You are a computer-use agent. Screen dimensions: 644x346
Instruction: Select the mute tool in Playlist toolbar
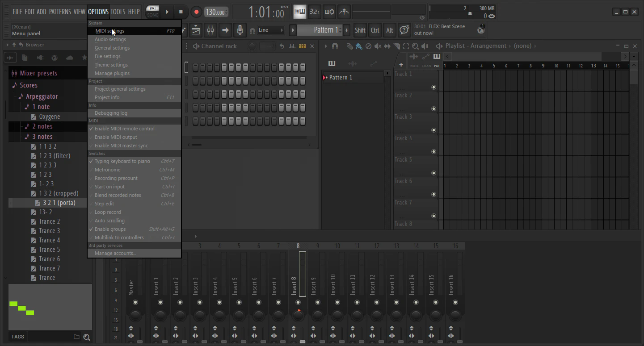[x=378, y=46]
